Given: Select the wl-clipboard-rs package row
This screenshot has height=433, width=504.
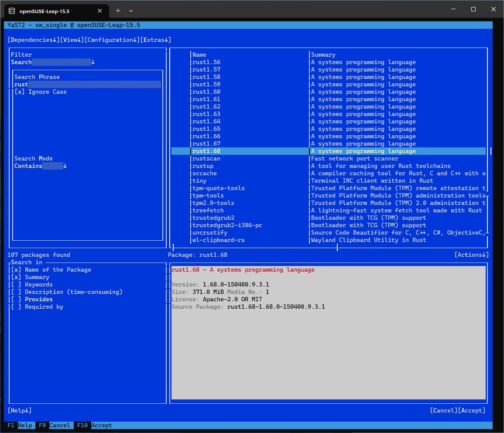Looking at the screenshot, I should click(x=329, y=240).
